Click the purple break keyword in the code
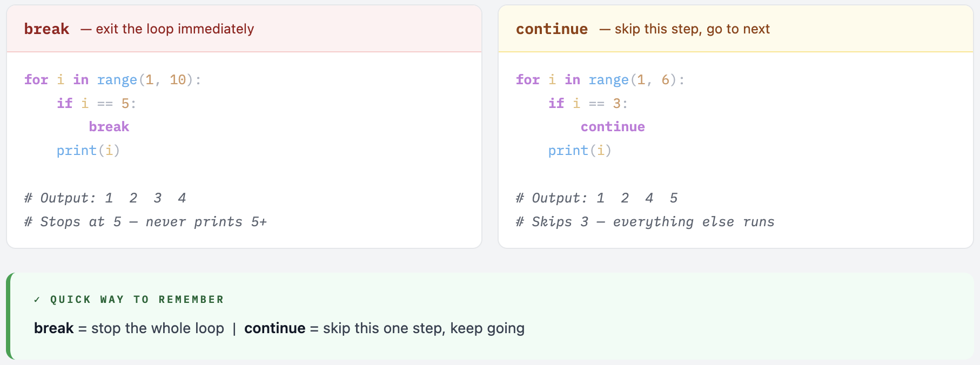 109,127
